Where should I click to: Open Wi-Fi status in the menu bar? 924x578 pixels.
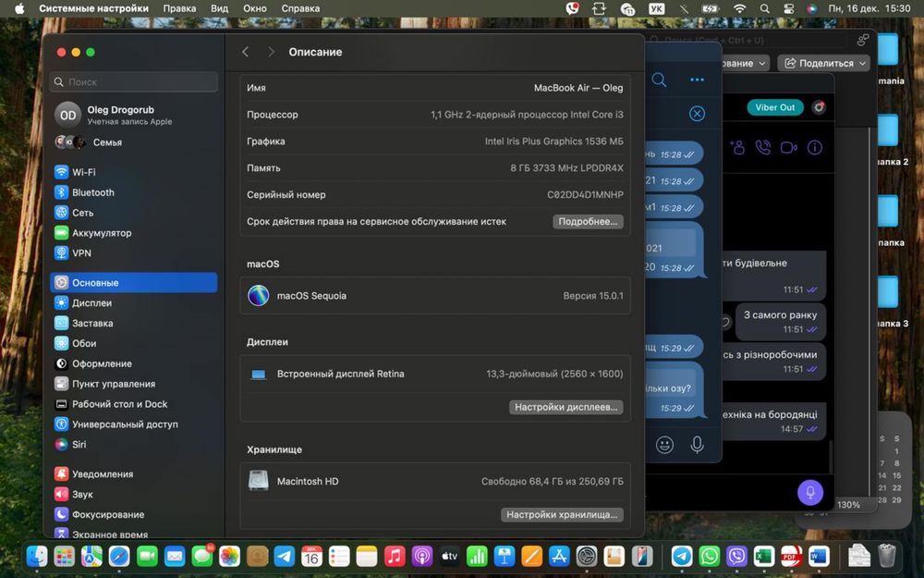739,8
